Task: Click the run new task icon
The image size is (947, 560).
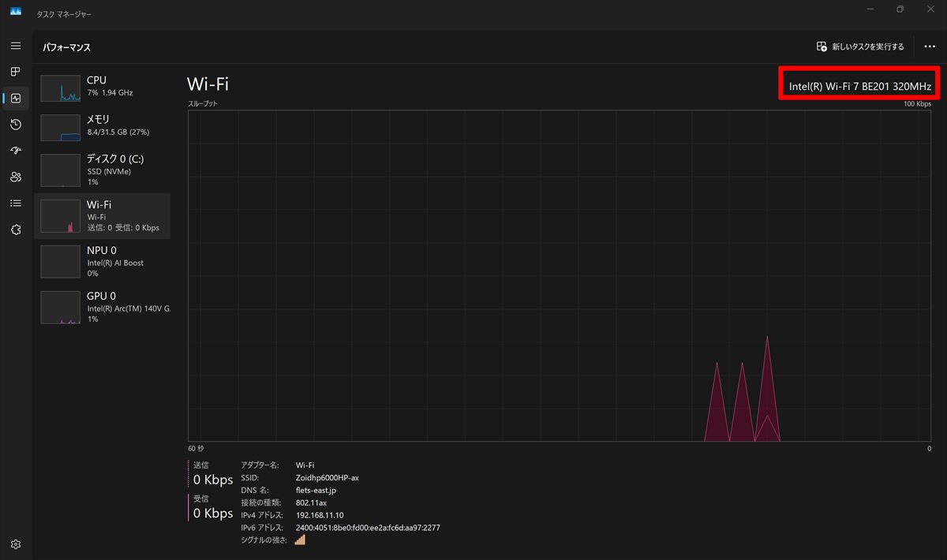Action: point(822,47)
